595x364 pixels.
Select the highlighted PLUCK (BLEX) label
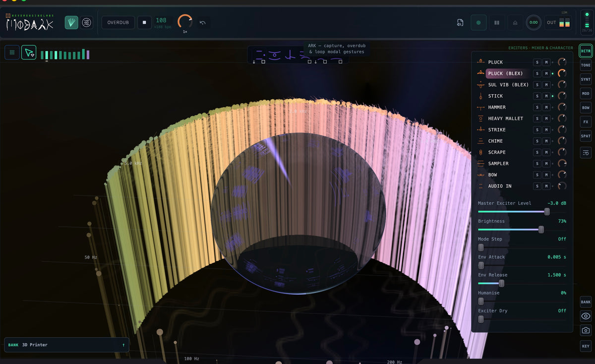505,73
